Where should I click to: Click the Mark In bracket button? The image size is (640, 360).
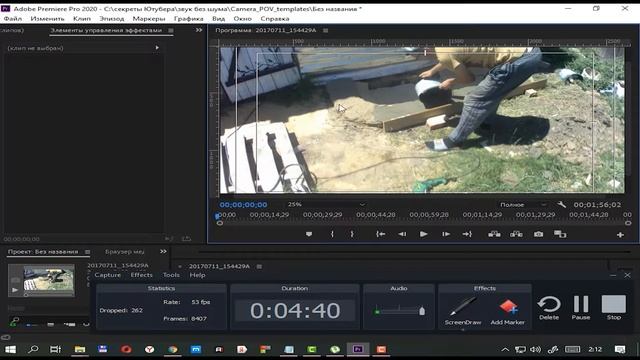tap(332, 234)
